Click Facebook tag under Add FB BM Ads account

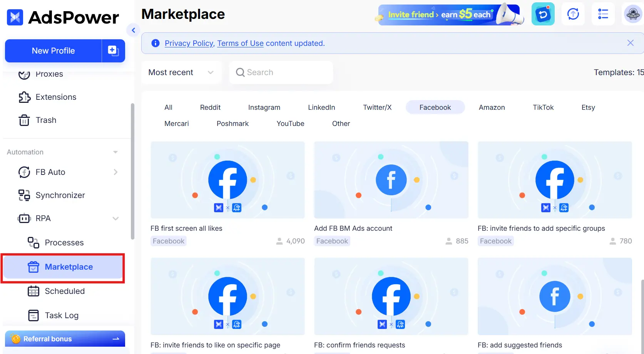coord(332,241)
